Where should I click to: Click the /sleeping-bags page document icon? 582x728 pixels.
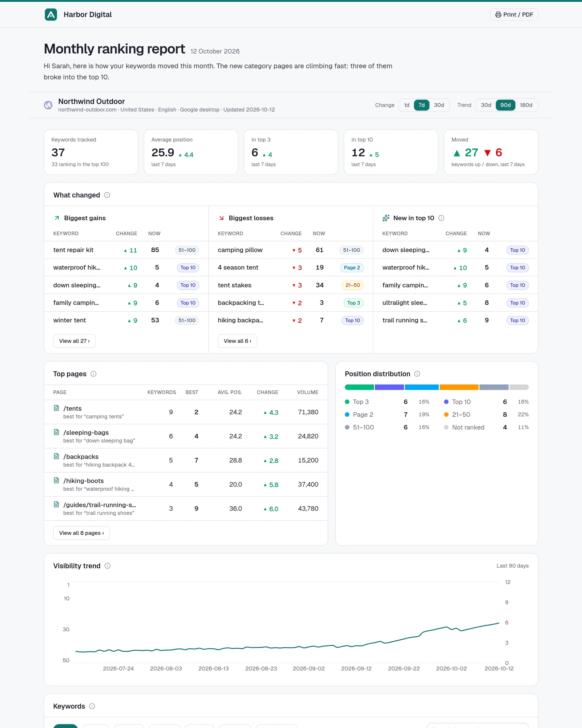[x=56, y=432]
